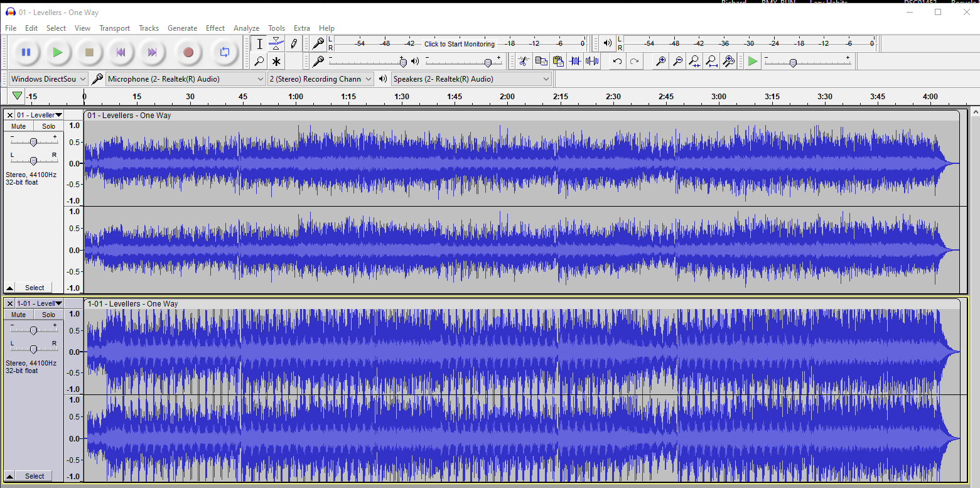Click the Silence audio selection icon
This screenshot has height=488, width=980.
pyautogui.click(x=592, y=62)
